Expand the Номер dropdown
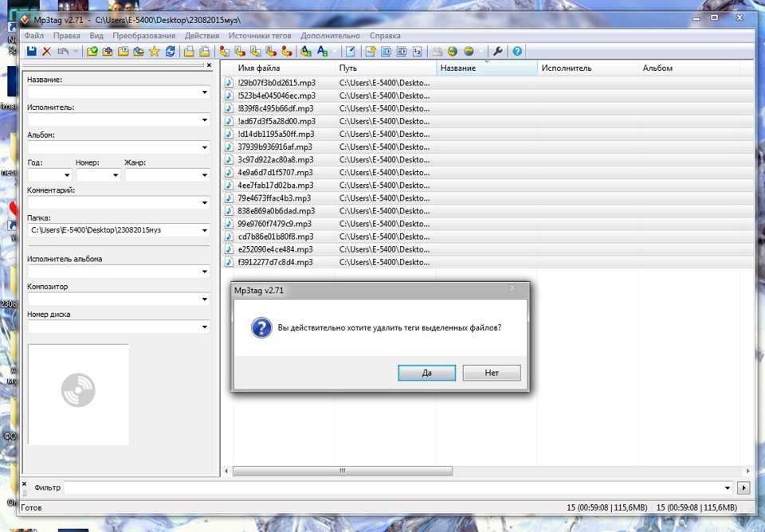 pyautogui.click(x=116, y=175)
